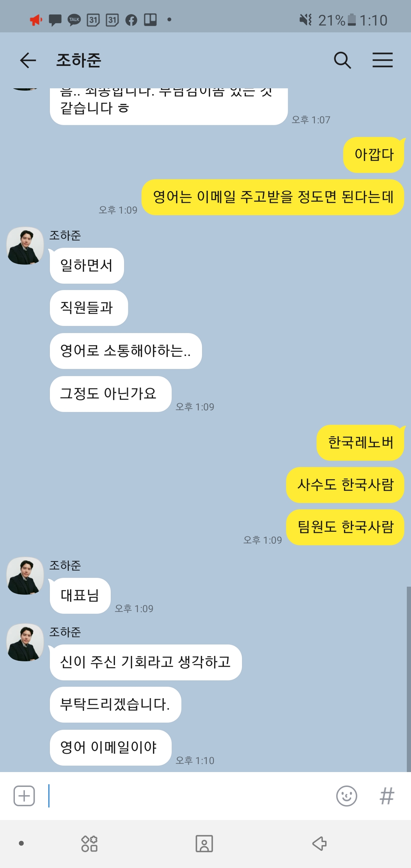Image resolution: width=411 pixels, height=868 pixels.
Task: Tap the keyboard grid apps icon
Action: coord(89,844)
